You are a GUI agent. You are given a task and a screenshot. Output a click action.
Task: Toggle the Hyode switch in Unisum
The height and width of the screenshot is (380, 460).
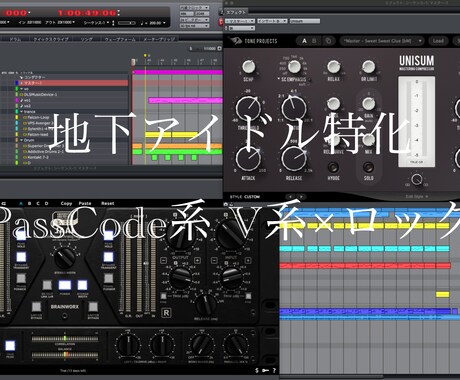point(333,167)
